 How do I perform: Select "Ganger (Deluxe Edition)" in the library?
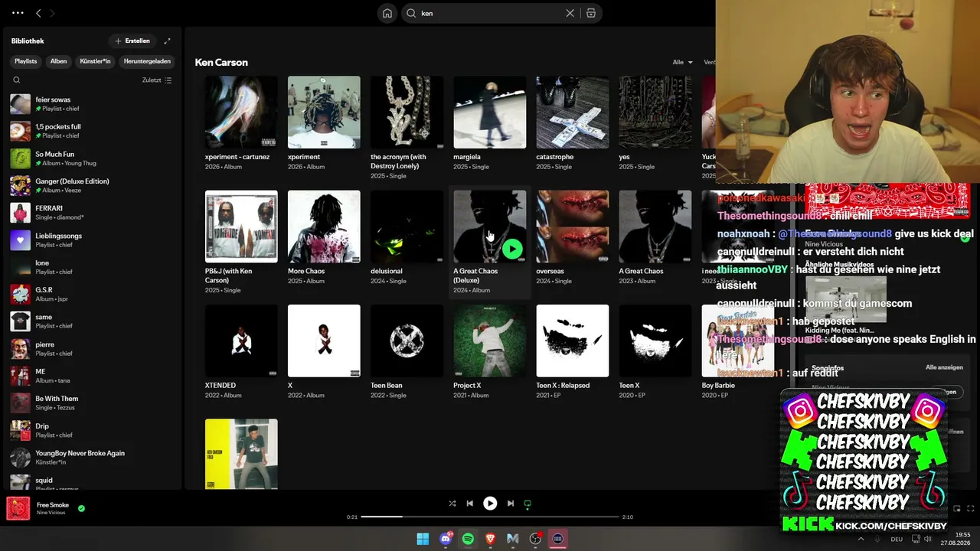pos(92,185)
